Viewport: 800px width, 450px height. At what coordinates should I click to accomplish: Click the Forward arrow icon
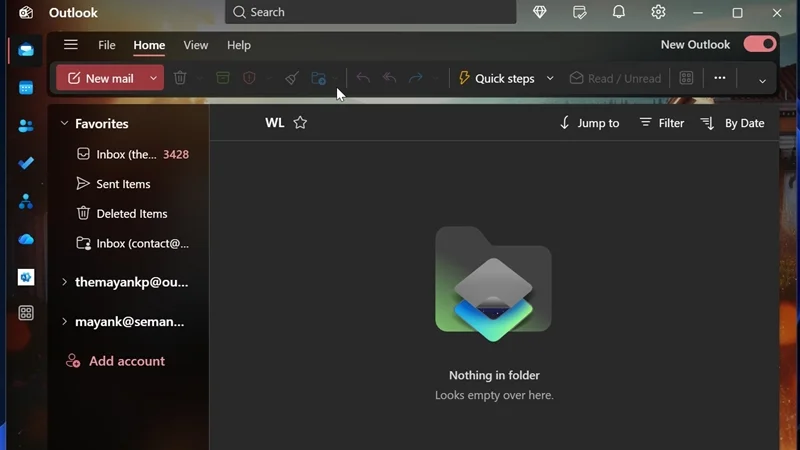tap(416, 78)
